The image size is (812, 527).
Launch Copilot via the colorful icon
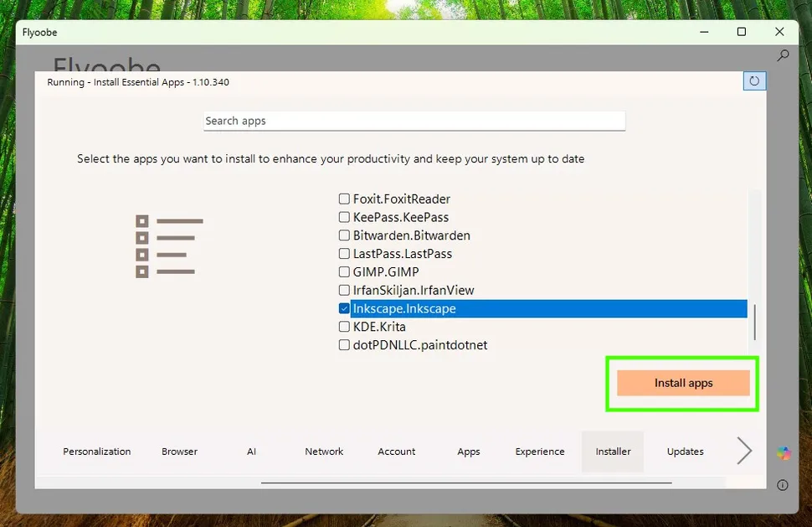coord(784,453)
